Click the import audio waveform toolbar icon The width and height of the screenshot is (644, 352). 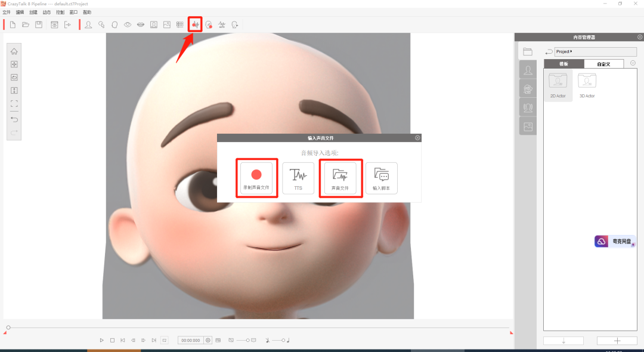[196, 24]
